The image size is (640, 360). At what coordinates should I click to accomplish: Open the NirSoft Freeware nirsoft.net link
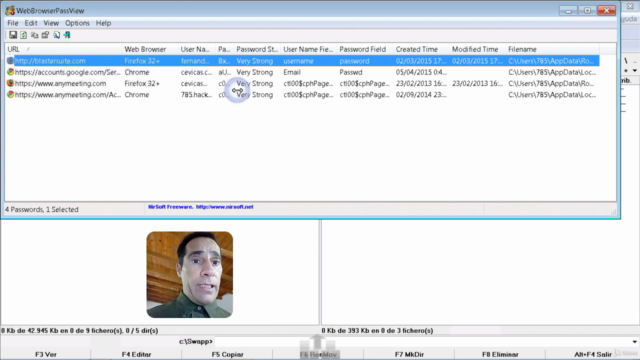[201, 207]
